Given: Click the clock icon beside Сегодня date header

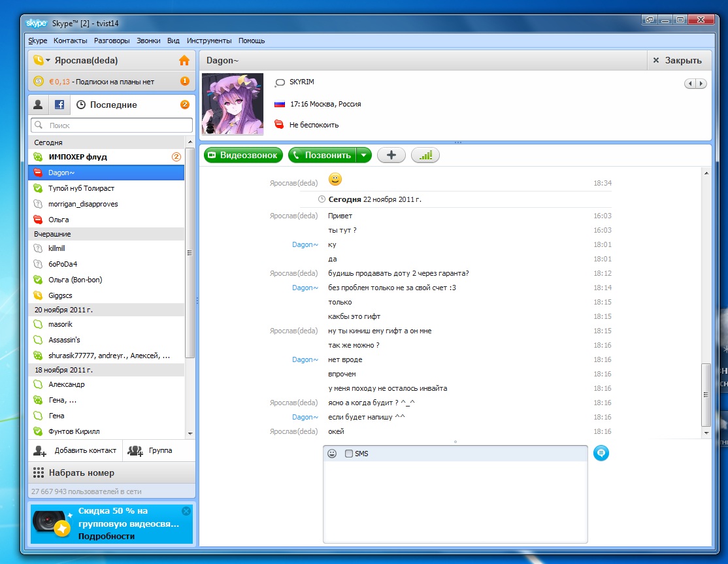Looking at the screenshot, I should click(322, 199).
